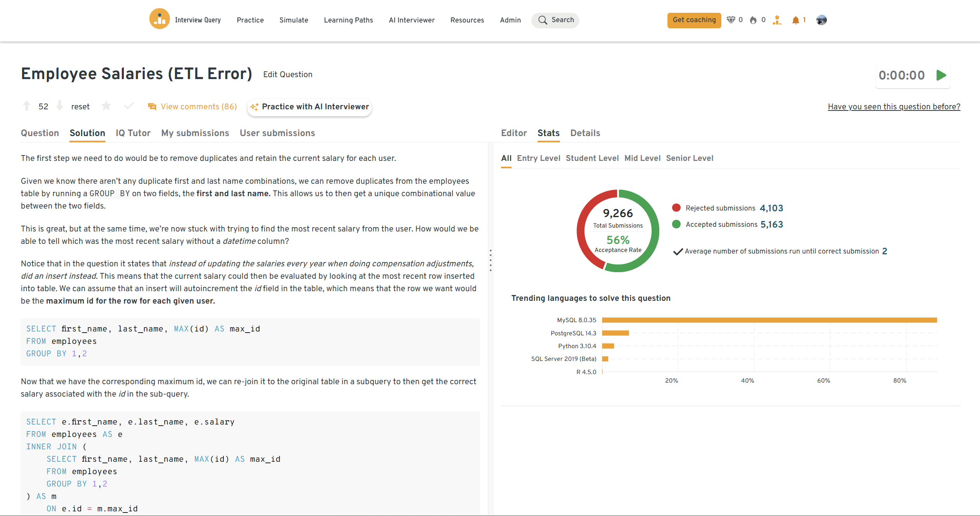Open the Practice menu
Image resolution: width=980 pixels, height=516 pixels.
pyautogui.click(x=250, y=20)
